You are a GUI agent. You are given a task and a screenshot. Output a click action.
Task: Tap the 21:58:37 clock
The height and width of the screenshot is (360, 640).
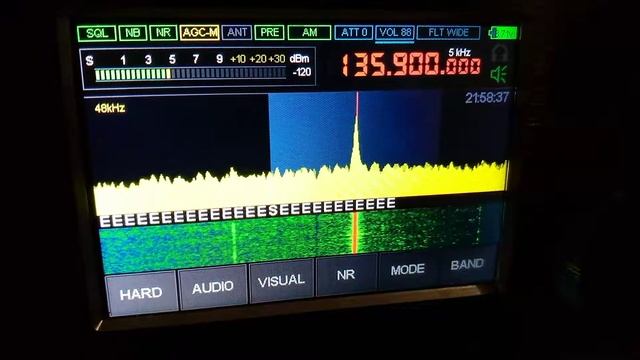(x=487, y=98)
